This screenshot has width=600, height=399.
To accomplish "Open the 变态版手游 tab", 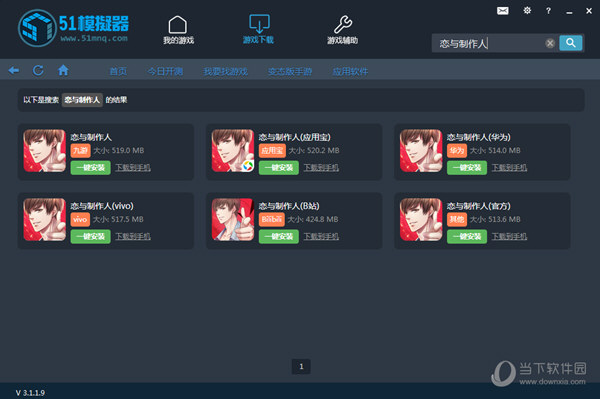I will pos(290,71).
